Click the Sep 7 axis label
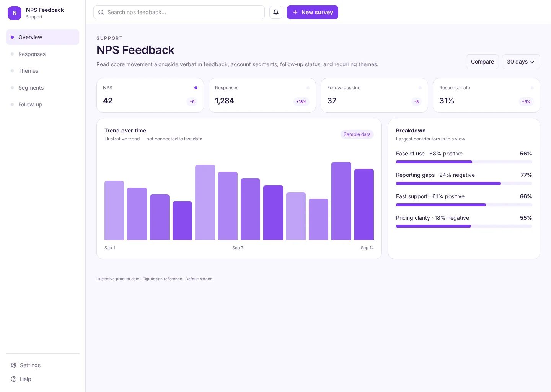This screenshot has width=551, height=392. coord(238,248)
